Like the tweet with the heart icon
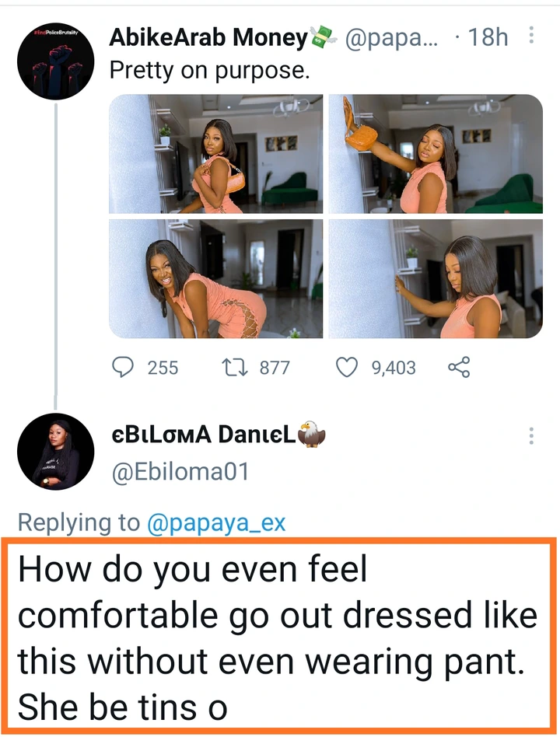 (x=346, y=367)
